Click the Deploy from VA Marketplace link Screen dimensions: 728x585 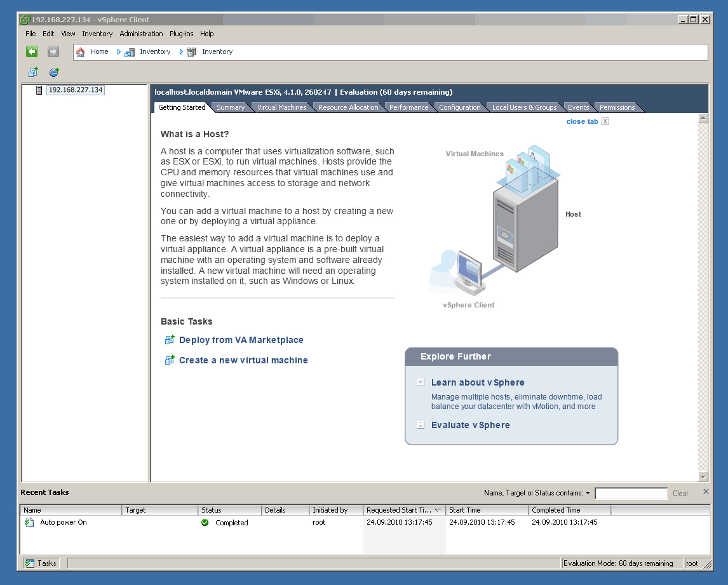click(x=241, y=340)
